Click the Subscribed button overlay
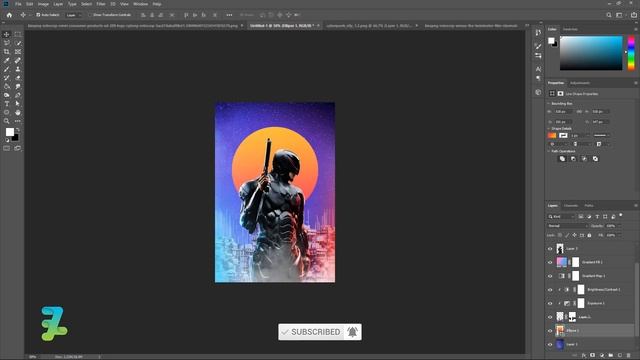 [x=320, y=332]
